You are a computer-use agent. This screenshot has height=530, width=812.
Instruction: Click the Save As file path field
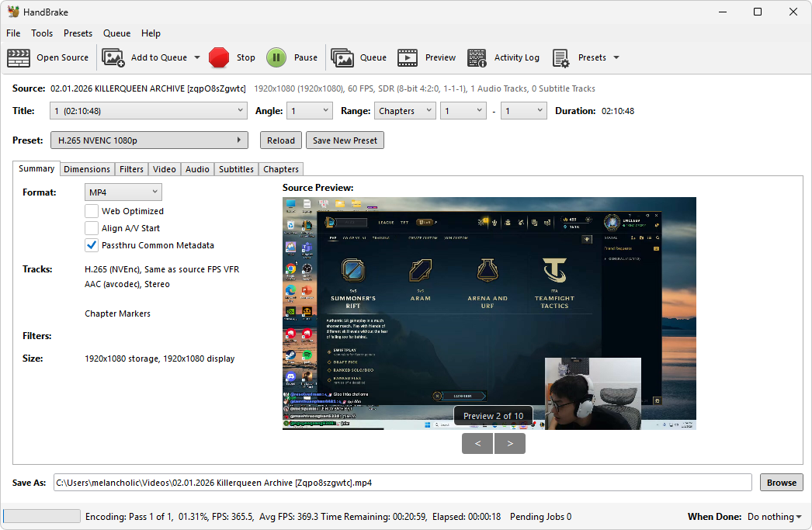click(402, 483)
